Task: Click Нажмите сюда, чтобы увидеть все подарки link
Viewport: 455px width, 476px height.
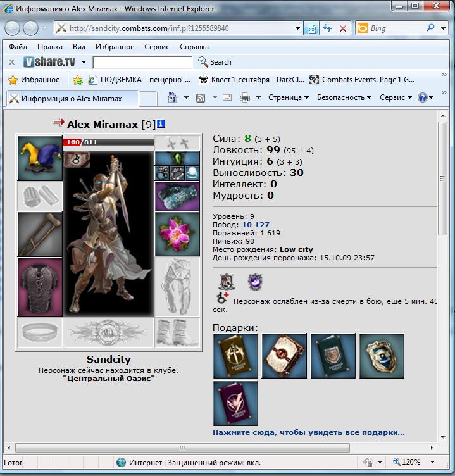Action: click(309, 432)
